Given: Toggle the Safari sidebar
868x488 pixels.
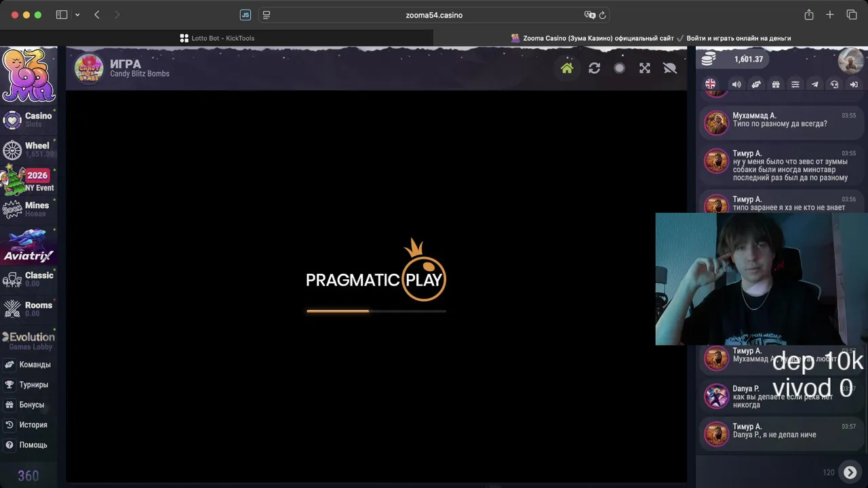Looking at the screenshot, I should coord(62,15).
